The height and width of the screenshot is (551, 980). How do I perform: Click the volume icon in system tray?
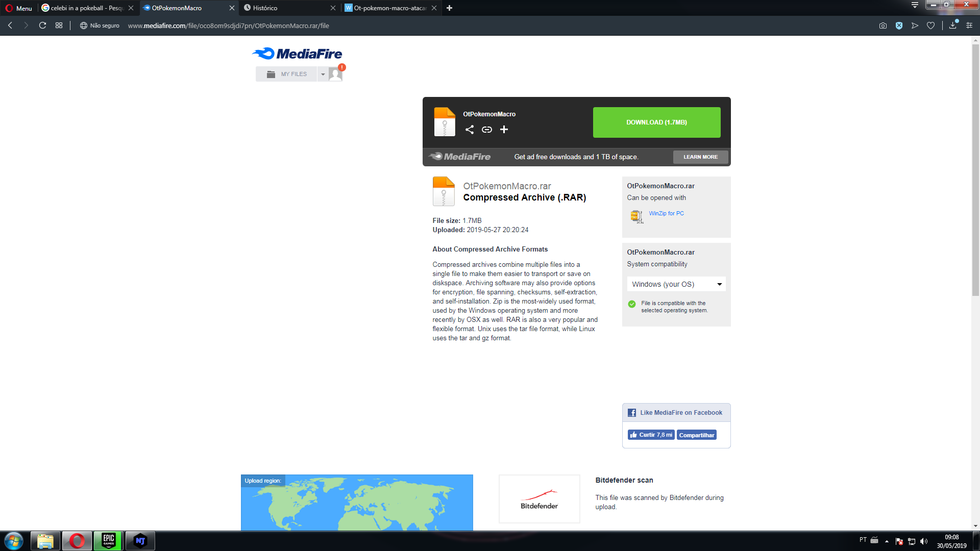(x=924, y=541)
